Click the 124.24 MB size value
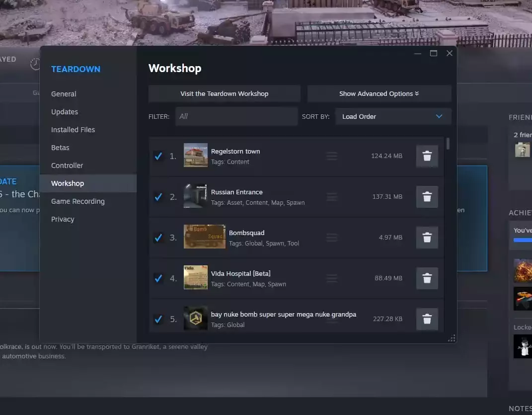The image size is (532, 415). pyautogui.click(x=387, y=156)
